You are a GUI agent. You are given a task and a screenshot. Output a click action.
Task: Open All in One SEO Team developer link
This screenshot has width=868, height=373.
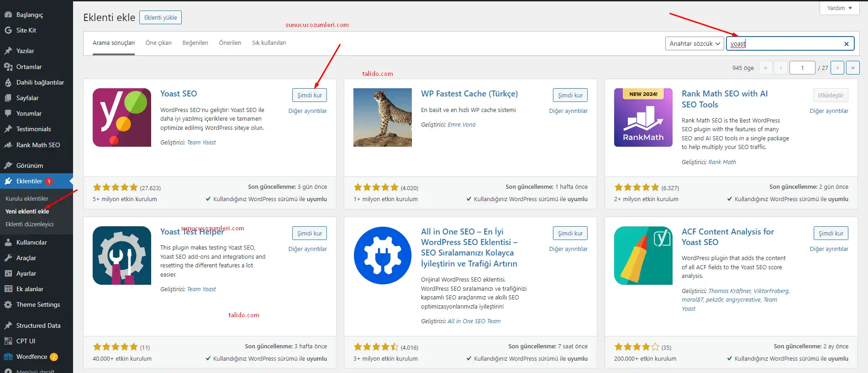point(474,321)
